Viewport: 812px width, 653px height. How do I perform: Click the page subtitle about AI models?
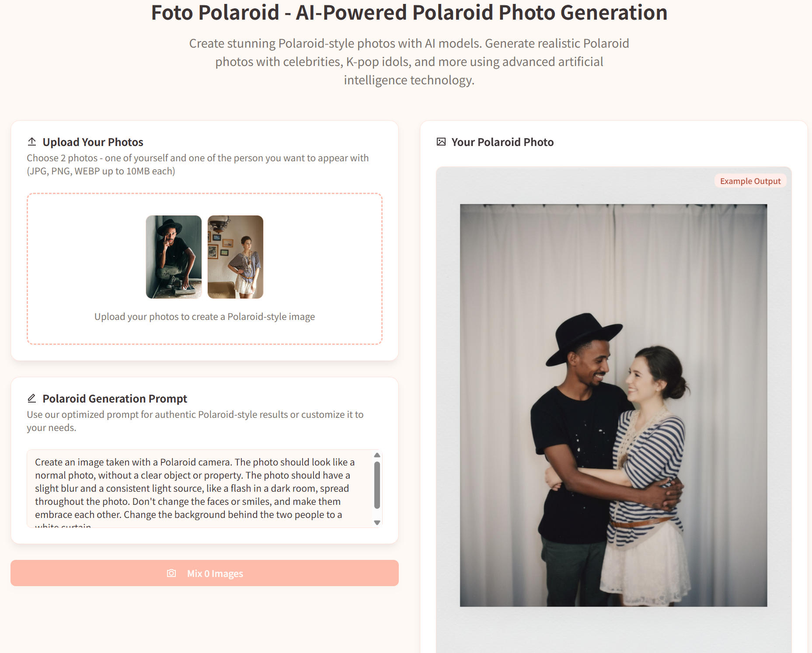pos(409,62)
